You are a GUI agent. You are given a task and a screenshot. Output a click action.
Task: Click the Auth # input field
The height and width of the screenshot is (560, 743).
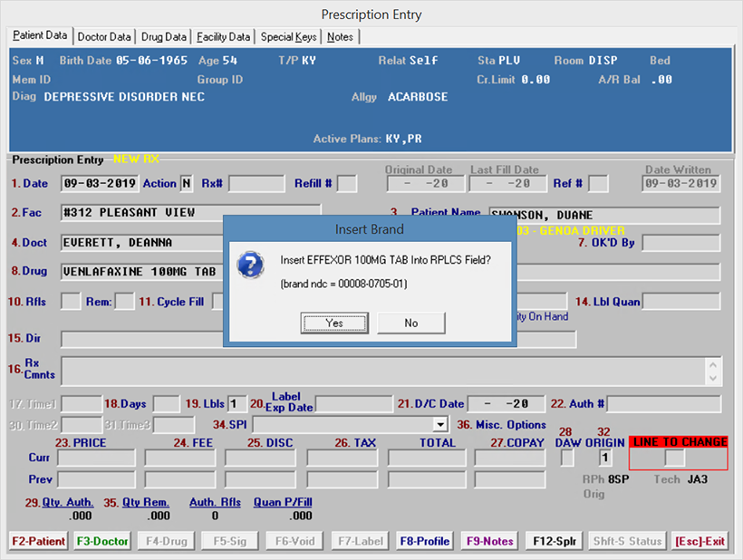pyautogui.click(x=665, y=403)
